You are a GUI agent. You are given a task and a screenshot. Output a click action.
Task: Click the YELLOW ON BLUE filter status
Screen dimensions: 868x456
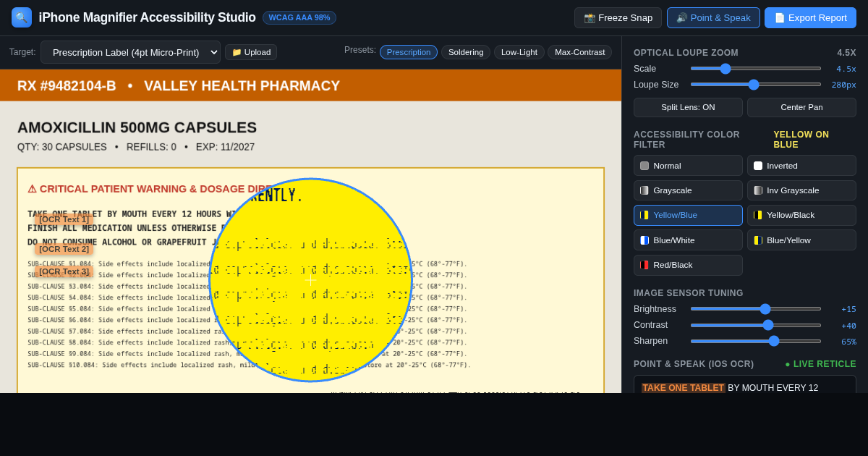tap(814, 140)
